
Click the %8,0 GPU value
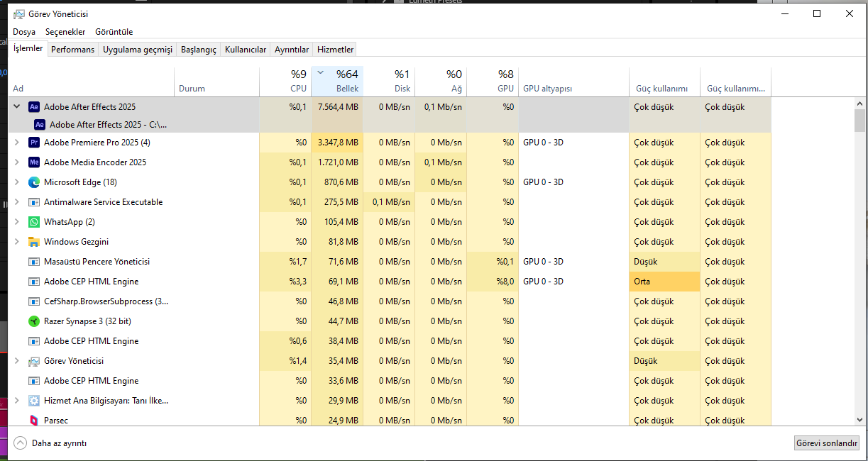[x=505, y=282]
